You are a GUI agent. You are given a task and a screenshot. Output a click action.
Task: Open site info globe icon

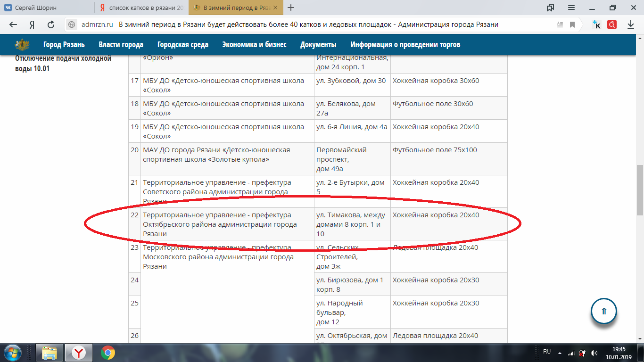[72, 25]
